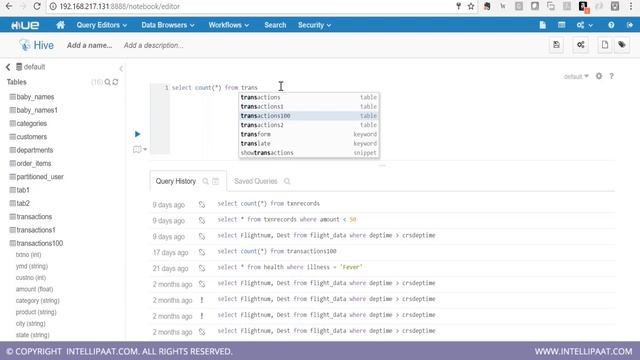Screen dimensions: 640x360
Task: Search saved queries with magnifier icon
Action: (287, 181)
